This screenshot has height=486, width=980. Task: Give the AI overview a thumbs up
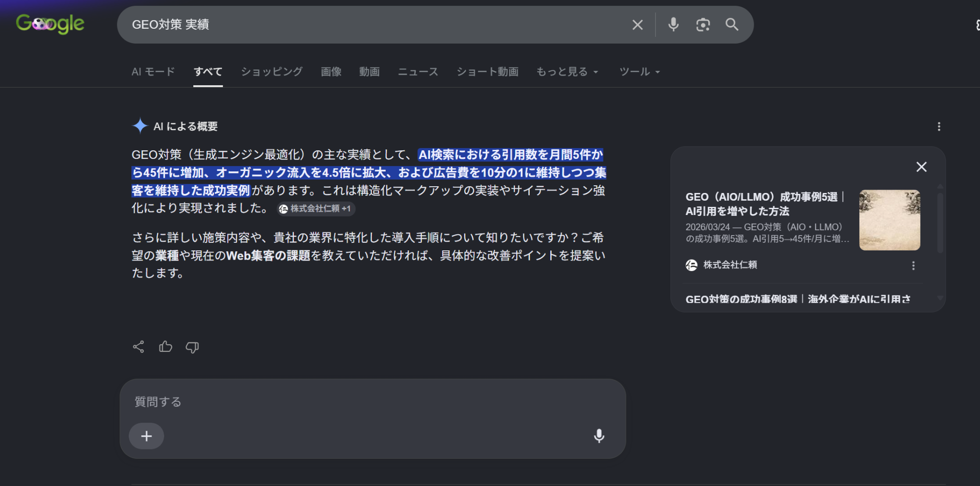coord(166,346)
